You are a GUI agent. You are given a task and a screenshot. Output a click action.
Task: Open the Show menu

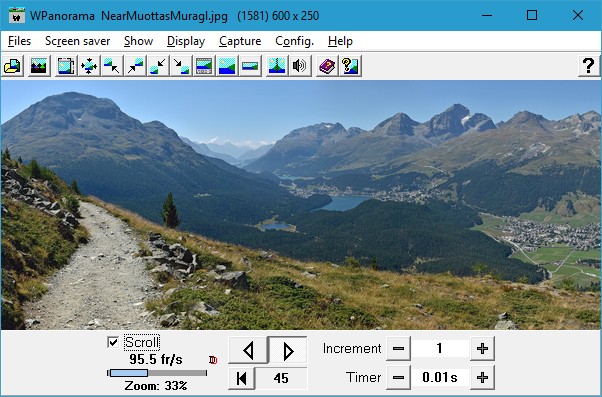tap(139, 41)
